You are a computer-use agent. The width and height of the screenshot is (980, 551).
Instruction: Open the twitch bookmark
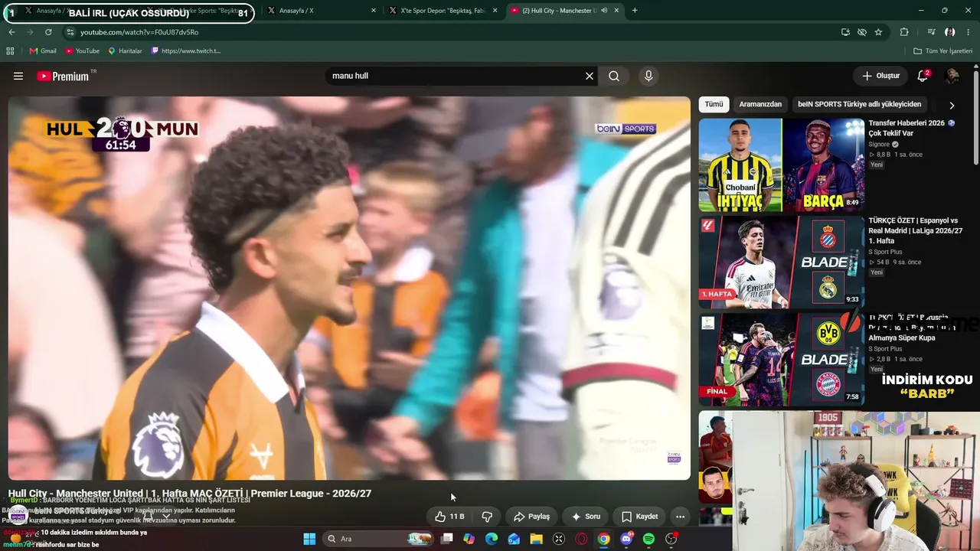click(x=186, y=51)
